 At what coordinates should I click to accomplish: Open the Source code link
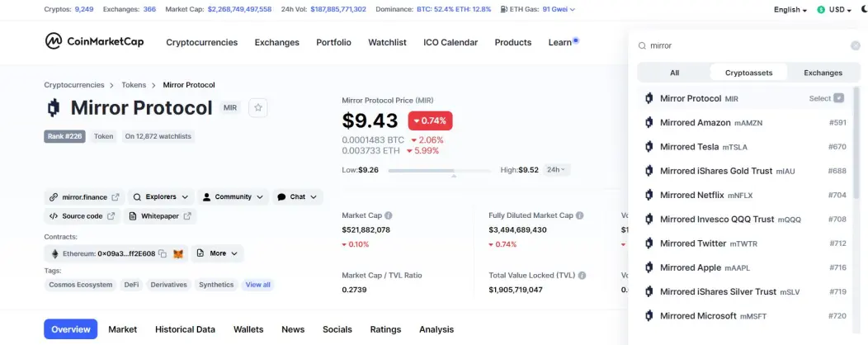[x=82, y=216]
